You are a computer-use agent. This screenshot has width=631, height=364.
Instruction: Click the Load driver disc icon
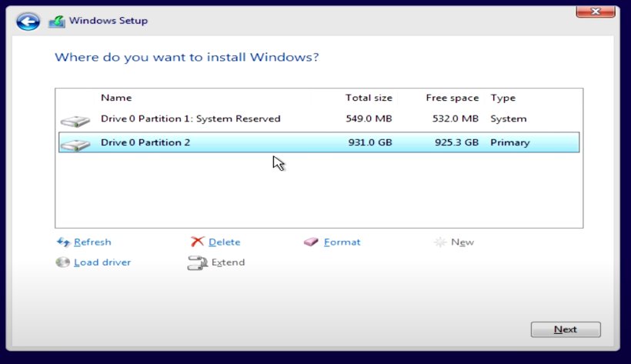click(63, 262)
